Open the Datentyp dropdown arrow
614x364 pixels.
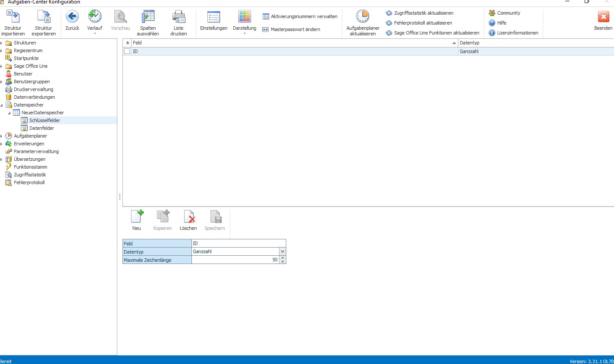pyautogui.click(x=282, y=251)
